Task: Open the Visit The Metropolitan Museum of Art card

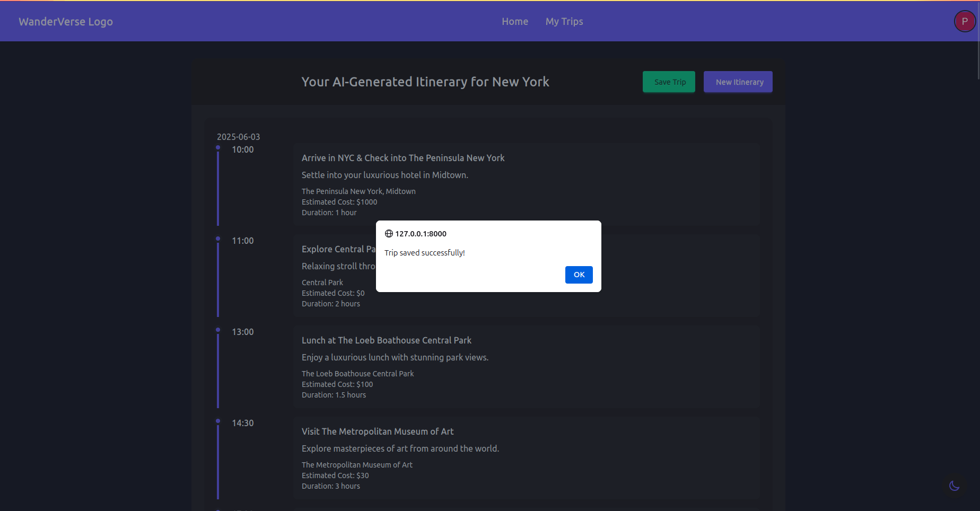Action: (526, 458)
